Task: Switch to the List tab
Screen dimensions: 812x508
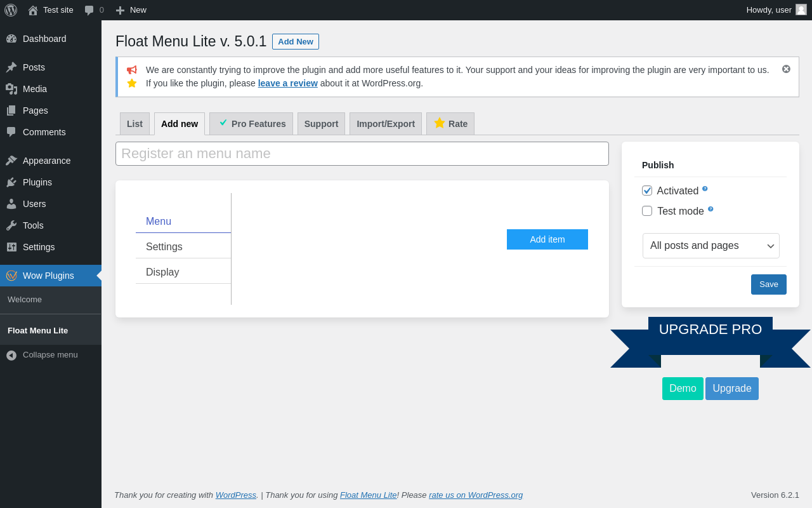Action: pyautogui.click(x=134, y=124)
